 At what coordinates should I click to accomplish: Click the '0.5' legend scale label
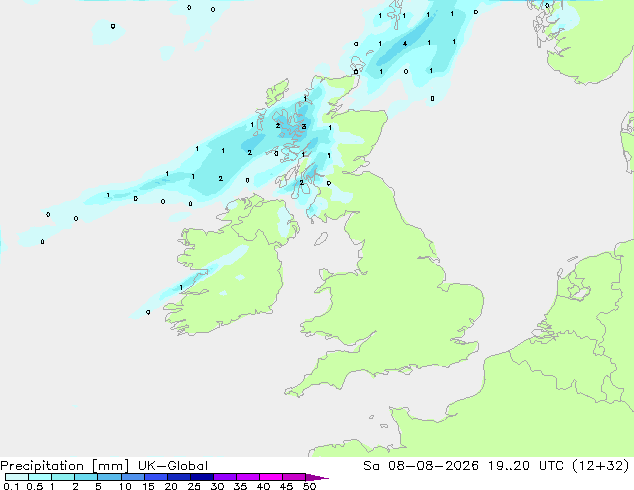35,486
